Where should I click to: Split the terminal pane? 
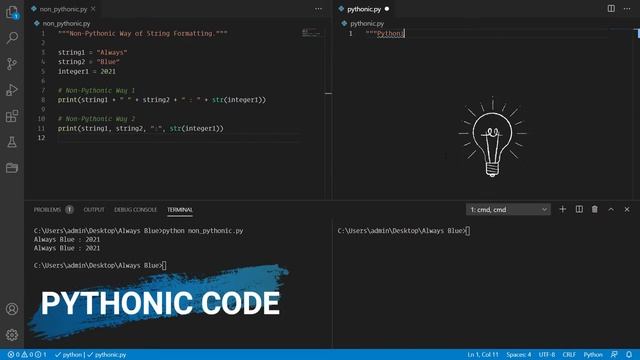pyautogui.click(x=579, y=209)
